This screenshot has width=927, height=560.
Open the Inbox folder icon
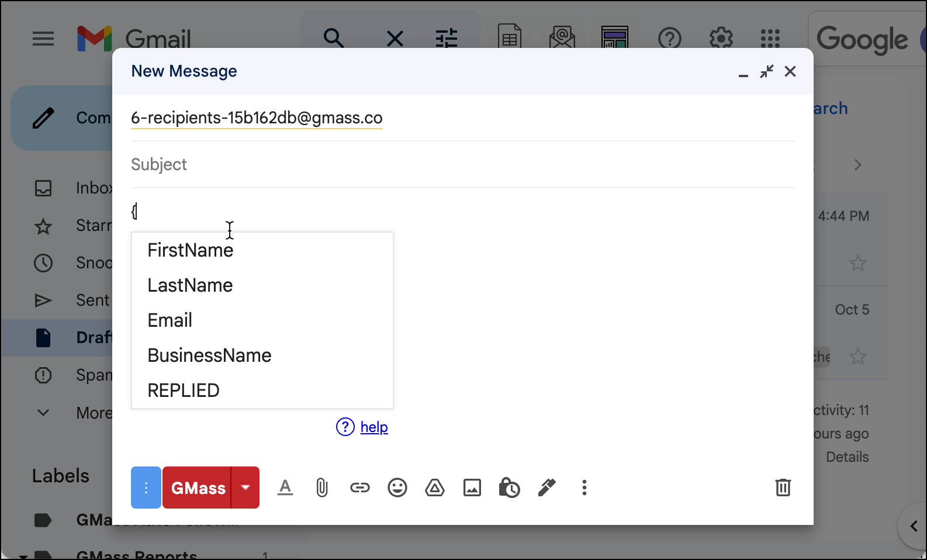coord(43,188)
